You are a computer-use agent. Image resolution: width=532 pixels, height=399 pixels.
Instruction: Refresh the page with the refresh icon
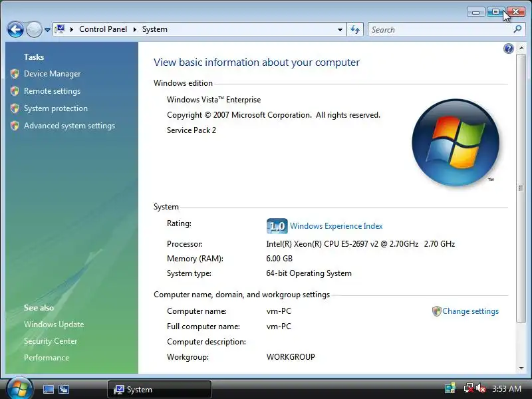[355, 29]
